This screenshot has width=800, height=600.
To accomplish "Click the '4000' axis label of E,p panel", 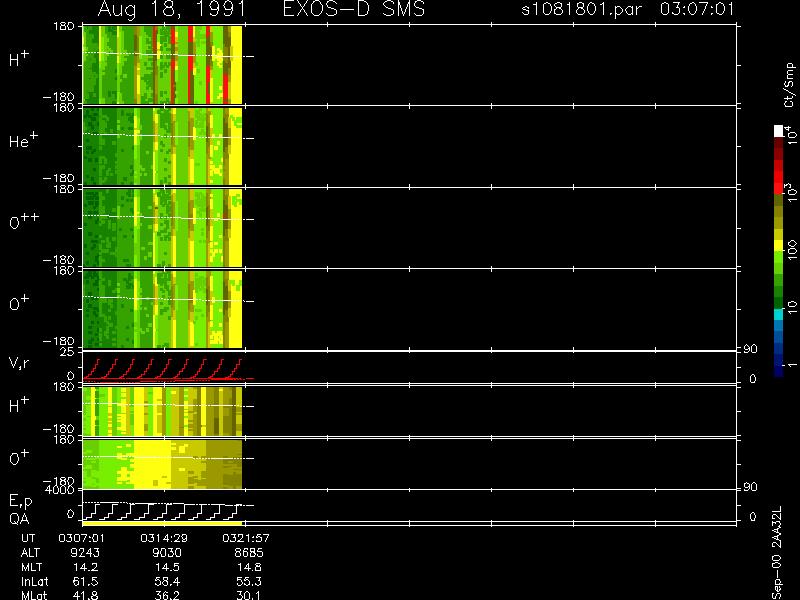I will tap(62, 490).
